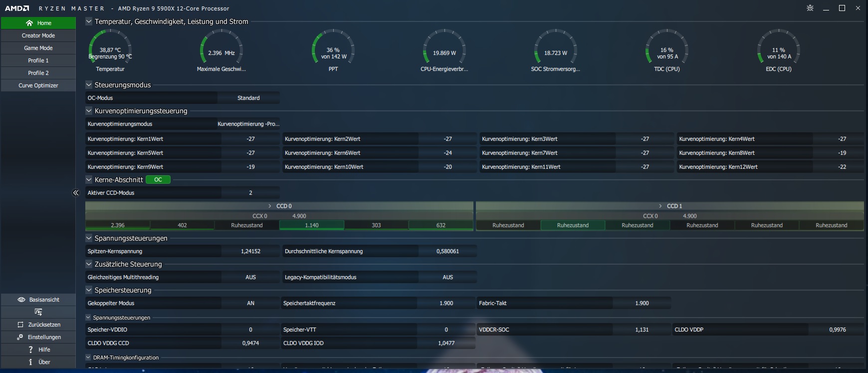The height and width of the screenshot is (373, 868).
Task: Click the CLDO VDDP value 0,9976
Action: [838, 330]
